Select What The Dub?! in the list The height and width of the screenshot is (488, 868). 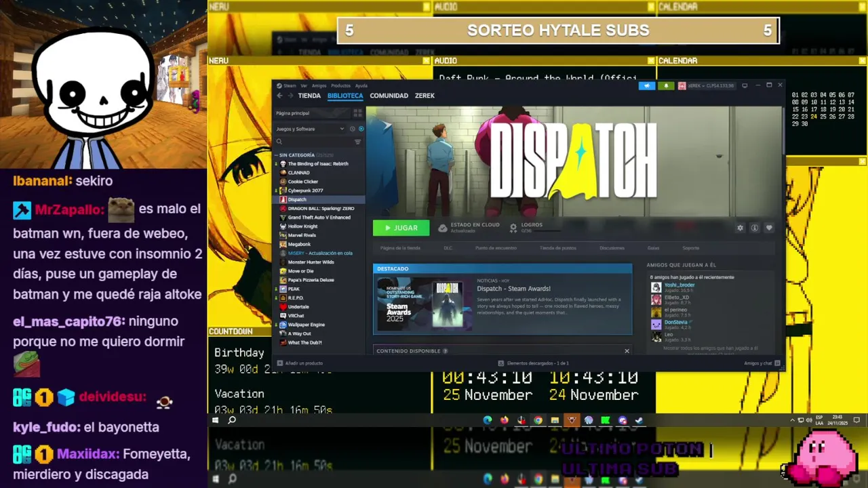[x=304, y=342]
